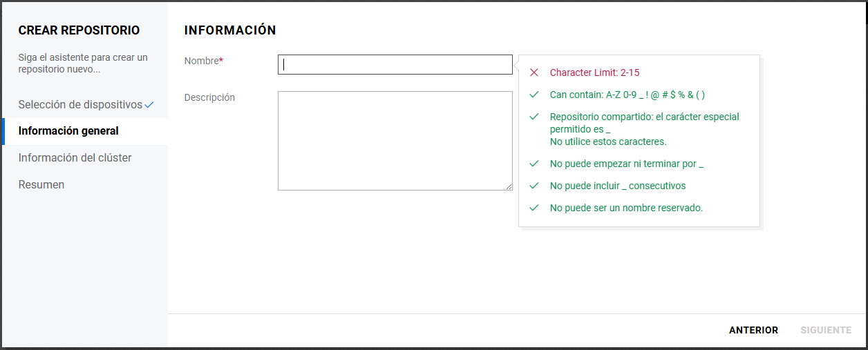The image size is (868, 350).
Task: Go to the 'Selección de dispositivos' step
Action: pyautogui.click(x=80, y=105)
